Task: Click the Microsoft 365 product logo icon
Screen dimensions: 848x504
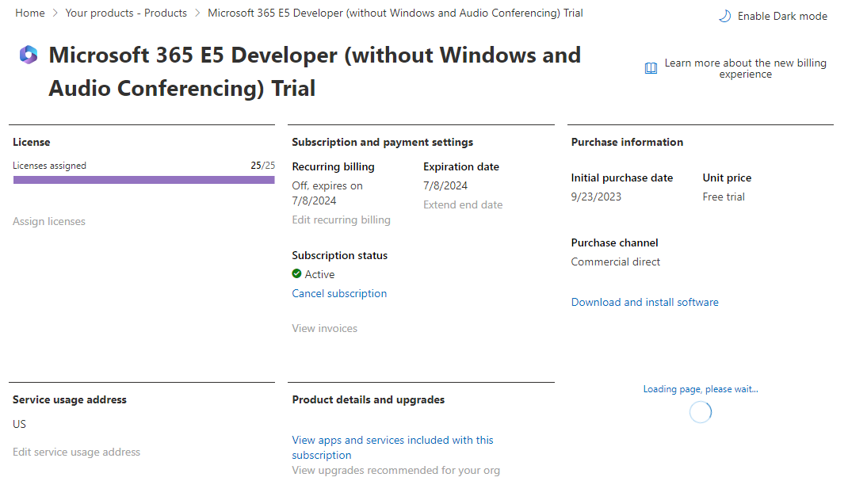Action: click(x=29, y=55)
